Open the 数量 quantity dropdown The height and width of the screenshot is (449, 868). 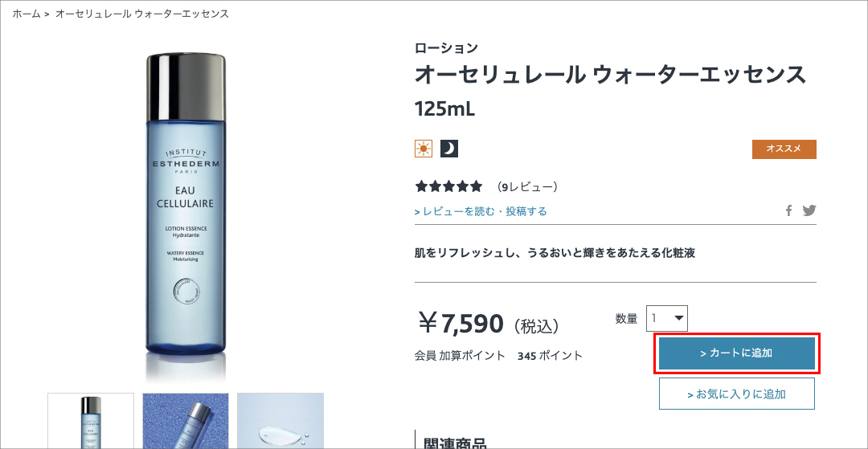[667, 318]
